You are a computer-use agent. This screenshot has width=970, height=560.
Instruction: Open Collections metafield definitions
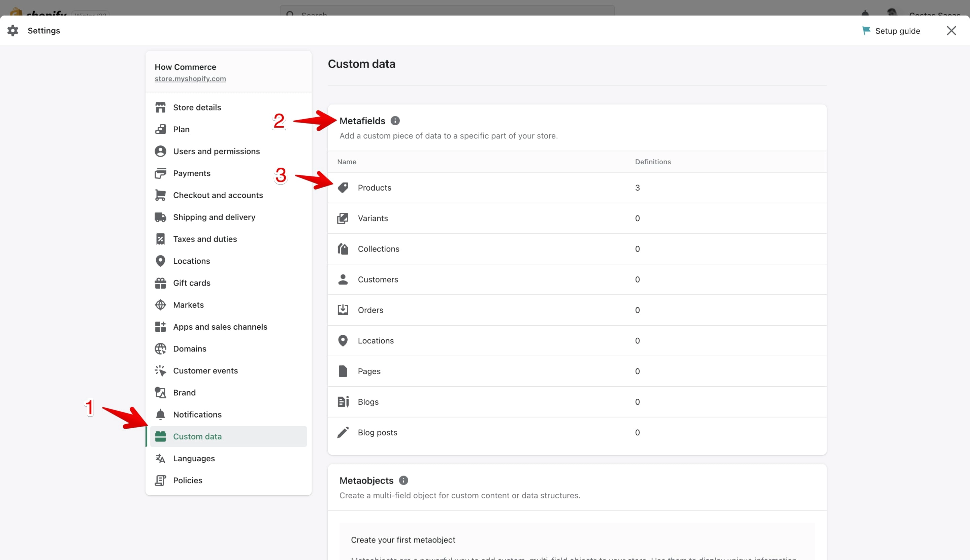(577, 249)
